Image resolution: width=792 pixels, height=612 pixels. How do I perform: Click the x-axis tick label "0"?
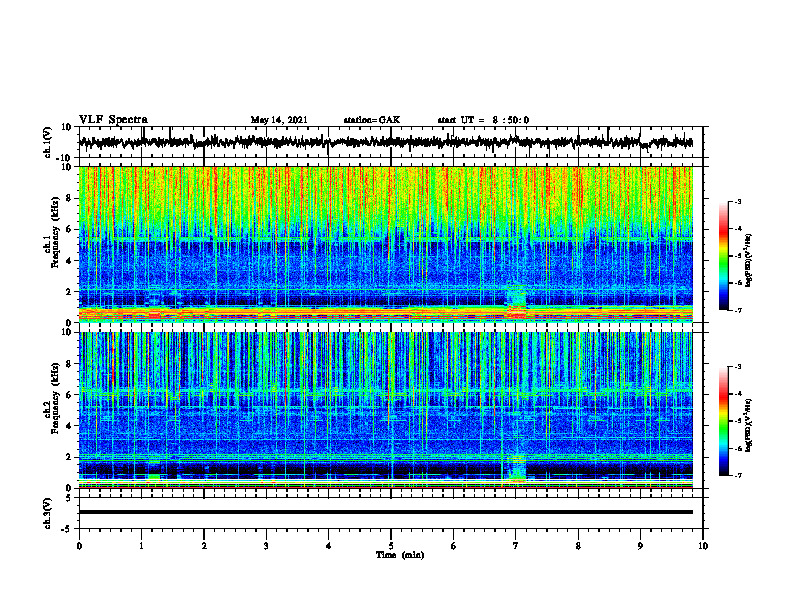point(79,546)
